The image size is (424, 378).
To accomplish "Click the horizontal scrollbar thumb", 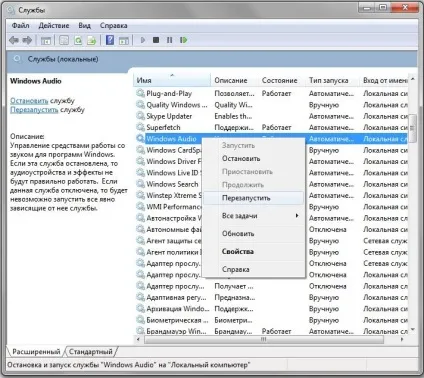I will pyautogui.click(x=264, y=339).
